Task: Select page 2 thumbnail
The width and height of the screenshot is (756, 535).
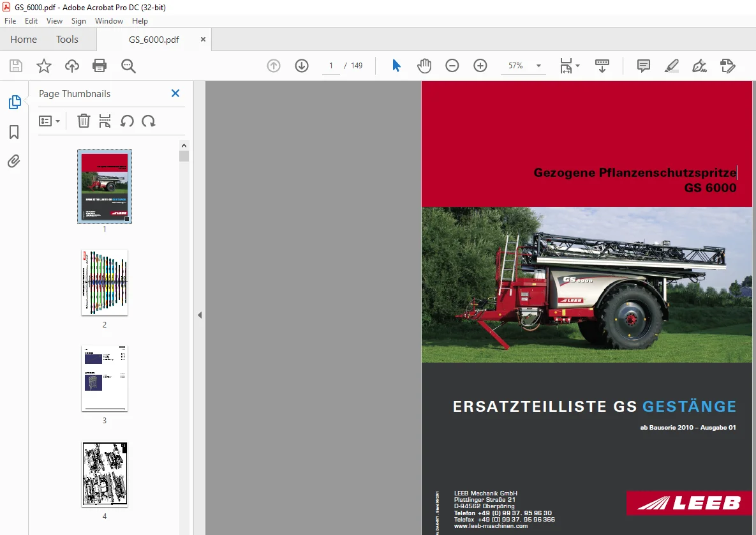Action: click(x=105, y=283)
